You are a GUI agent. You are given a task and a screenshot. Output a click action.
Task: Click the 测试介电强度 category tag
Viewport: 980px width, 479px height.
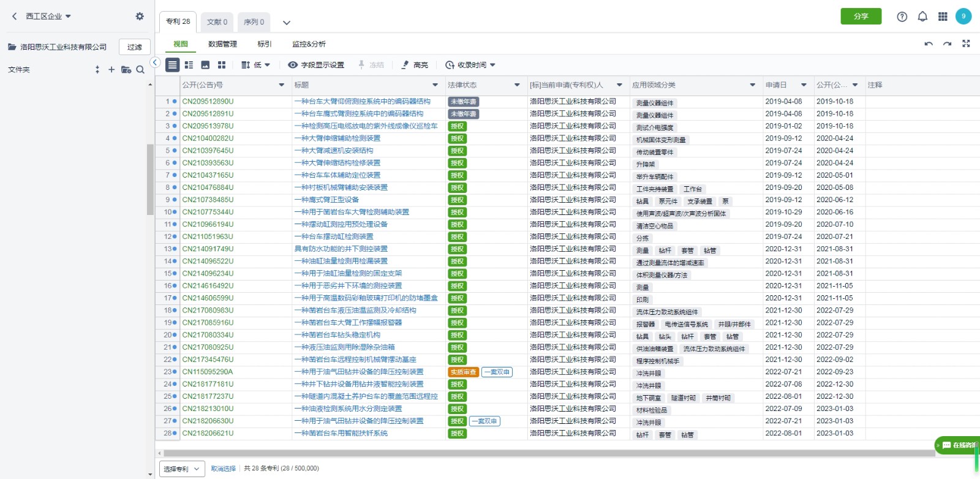[655, 128]
